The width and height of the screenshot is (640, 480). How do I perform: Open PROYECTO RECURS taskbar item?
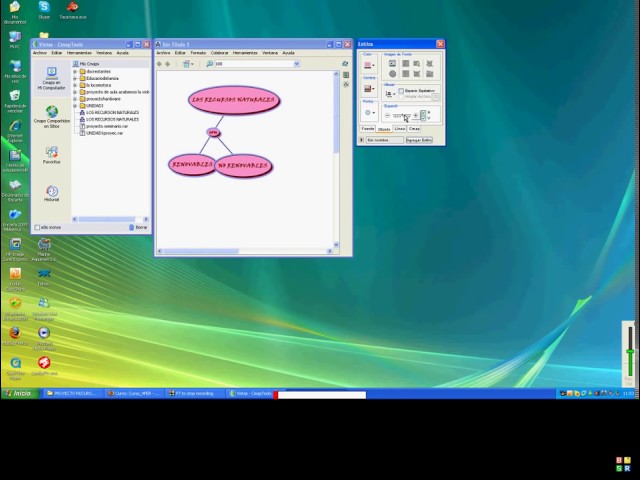point(71,393)
